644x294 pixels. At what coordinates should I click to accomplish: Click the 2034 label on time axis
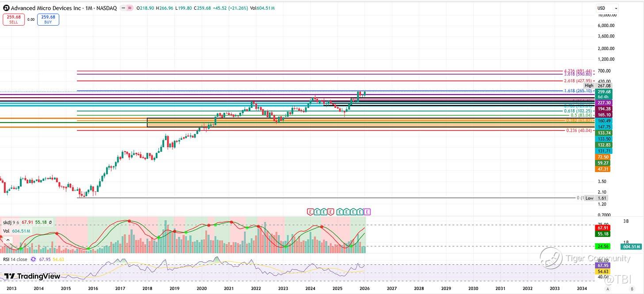click(582, 289)
